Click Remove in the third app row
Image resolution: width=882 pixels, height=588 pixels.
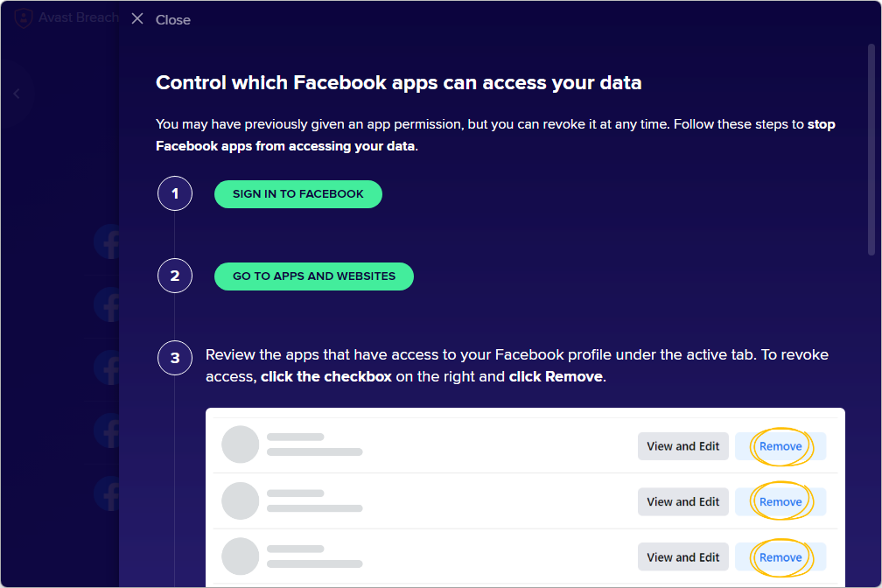[780, 557]
